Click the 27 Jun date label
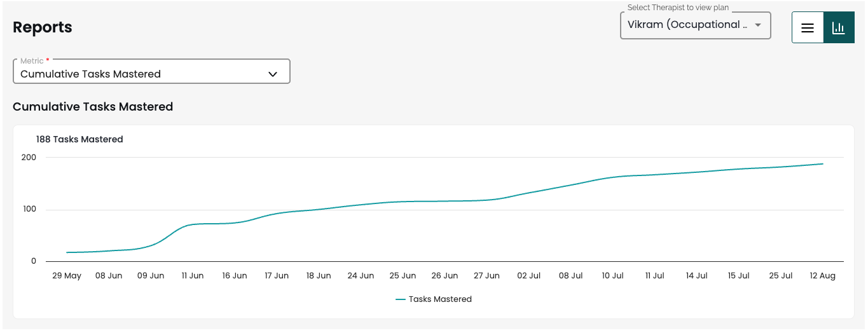The width and height of the screenshot is (868, 335). (486, 275)
